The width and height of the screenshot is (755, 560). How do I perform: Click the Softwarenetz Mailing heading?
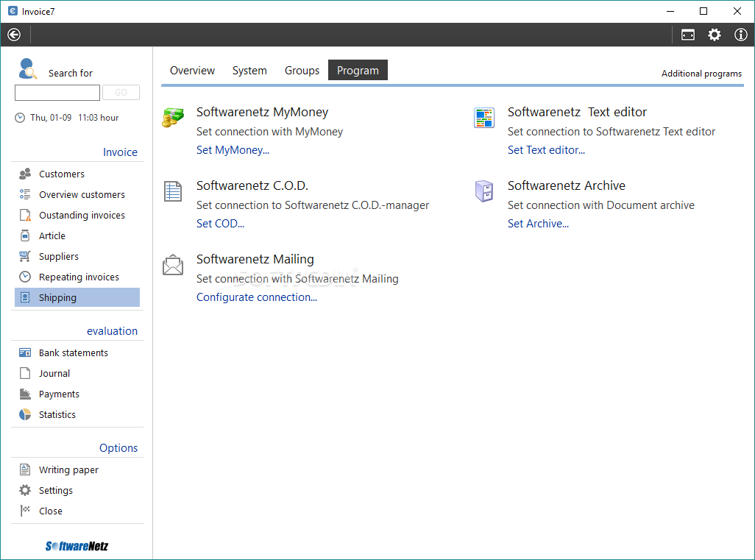pyautogui.click(x=255, y=260)
